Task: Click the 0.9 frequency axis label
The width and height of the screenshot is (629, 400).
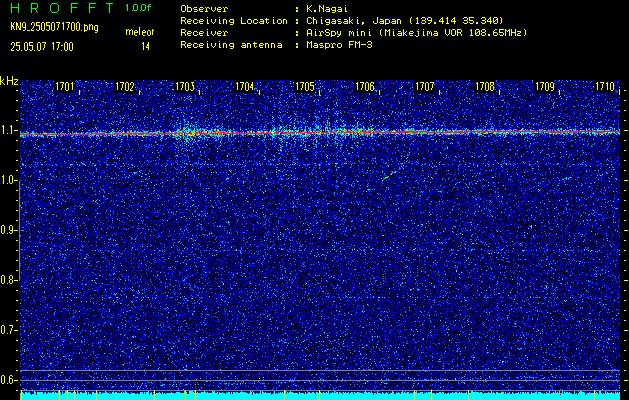Action: tap(7, 230)
